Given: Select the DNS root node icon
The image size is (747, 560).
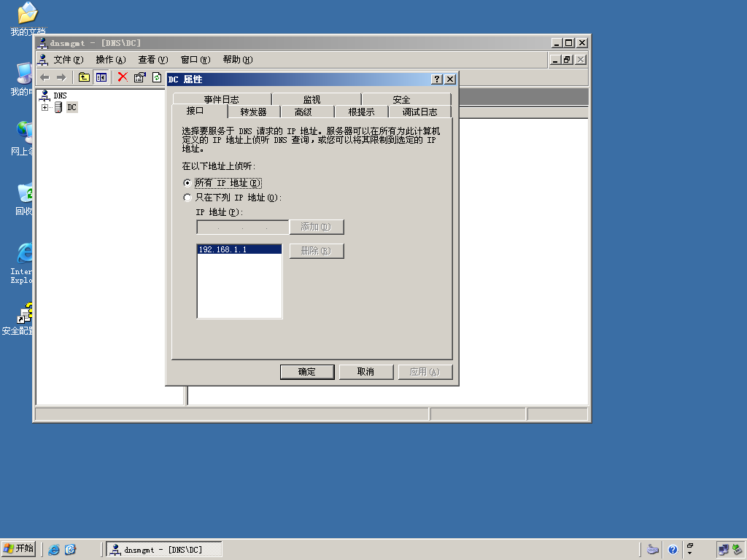Looking at the screenshot, I should pos(45,96).
